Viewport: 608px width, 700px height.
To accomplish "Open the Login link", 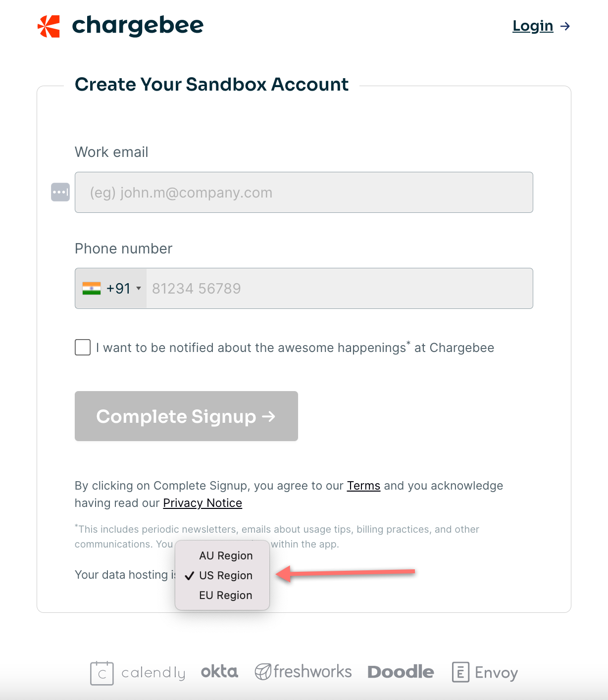I will coord(533,26).
